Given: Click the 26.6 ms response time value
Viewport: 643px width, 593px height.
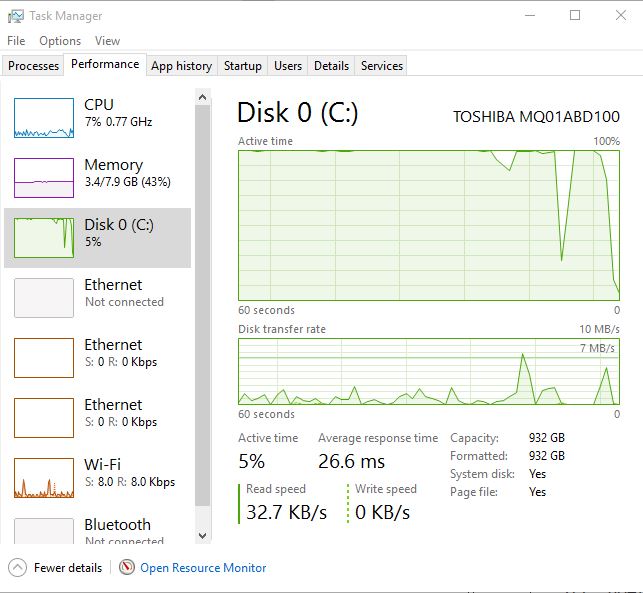Looking at the screenshot, I should click(x=351, y=461).
